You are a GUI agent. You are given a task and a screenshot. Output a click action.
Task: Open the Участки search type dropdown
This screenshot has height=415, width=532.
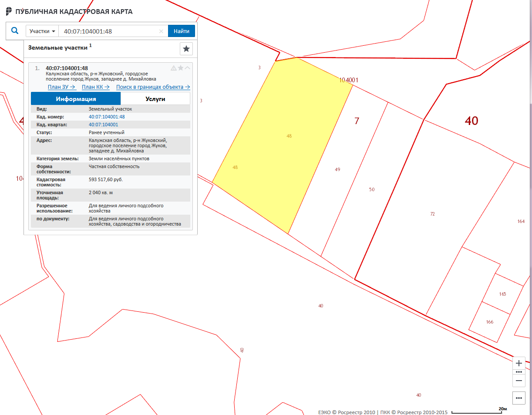pos(42,31)
